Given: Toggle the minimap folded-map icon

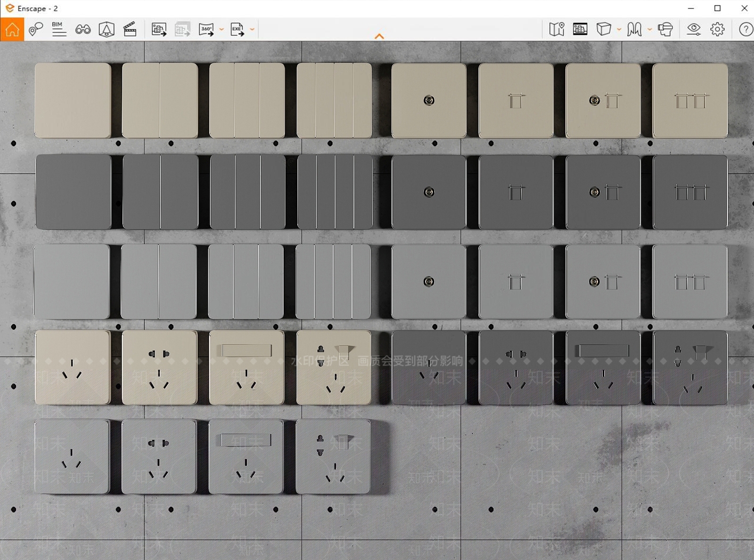Looking at the screenshot, I should point(557,29).
